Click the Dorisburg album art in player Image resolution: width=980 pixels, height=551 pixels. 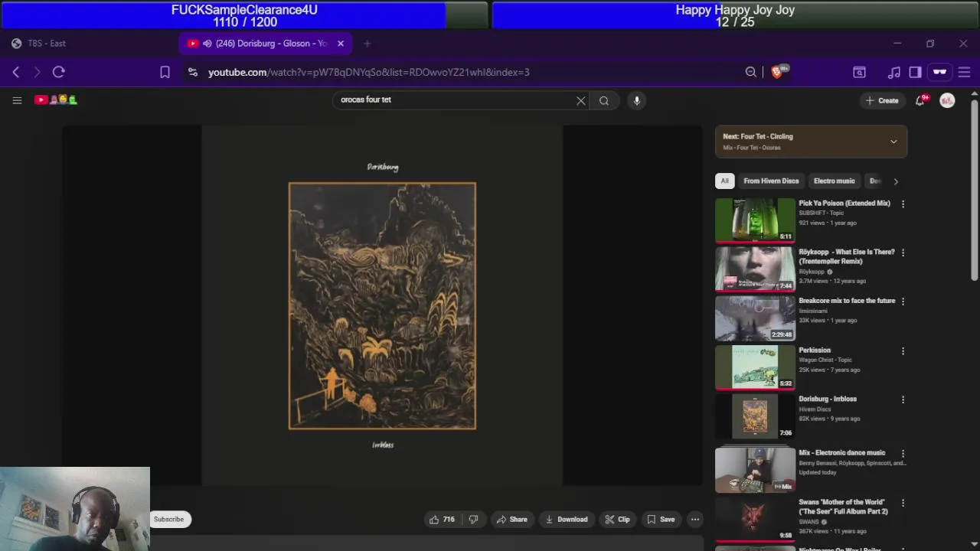tap(382, 306)
